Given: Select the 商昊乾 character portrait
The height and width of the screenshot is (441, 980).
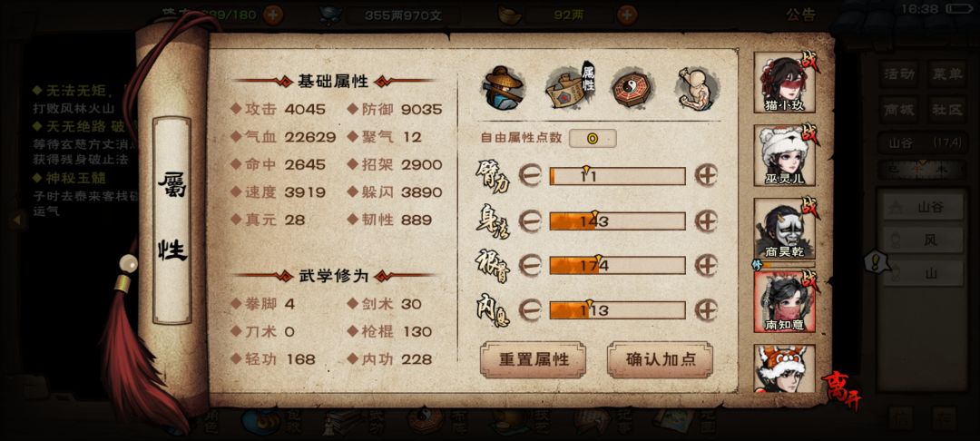Looking at the screenshot, I should tap(784, 229).
